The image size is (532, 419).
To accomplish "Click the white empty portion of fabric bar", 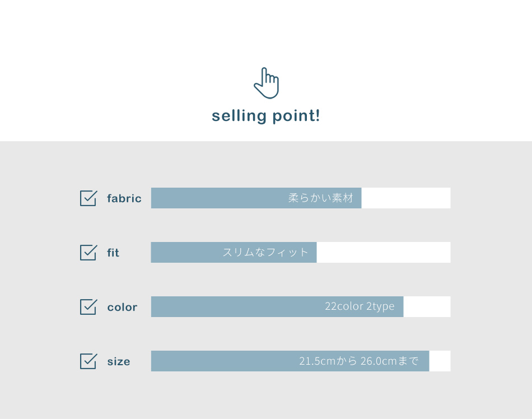I will coord(406,198).
